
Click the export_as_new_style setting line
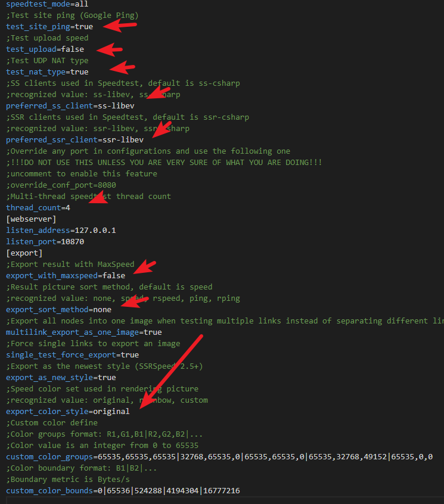coord(61,378)
